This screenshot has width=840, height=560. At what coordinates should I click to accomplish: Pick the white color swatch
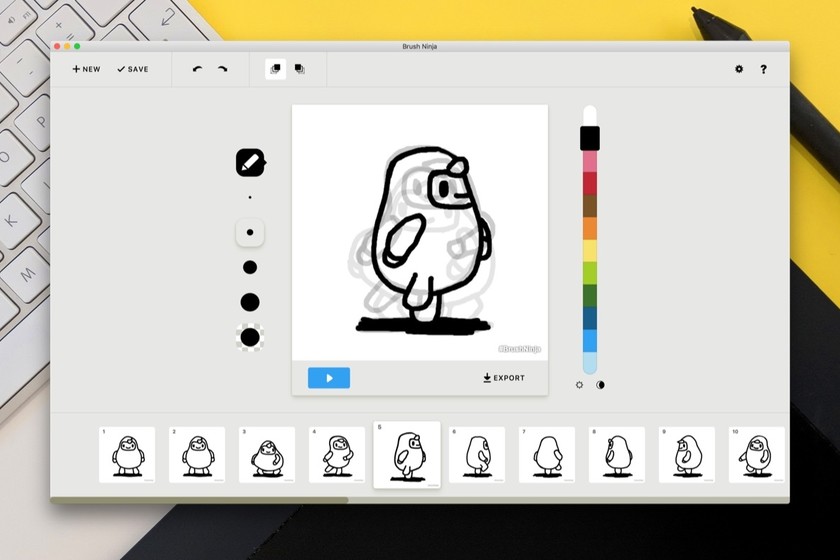(x=590, y=116)
